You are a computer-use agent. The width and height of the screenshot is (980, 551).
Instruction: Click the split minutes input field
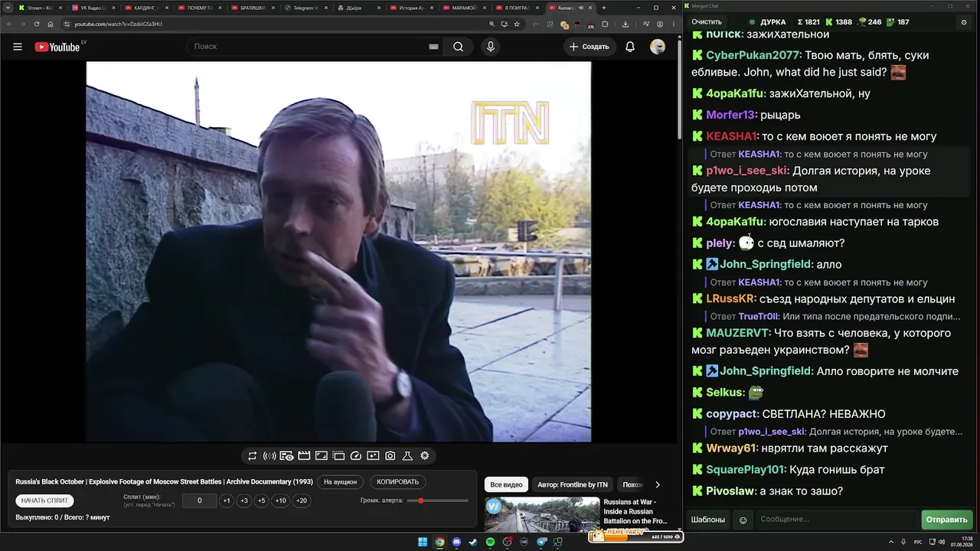(x=200, y=500)
